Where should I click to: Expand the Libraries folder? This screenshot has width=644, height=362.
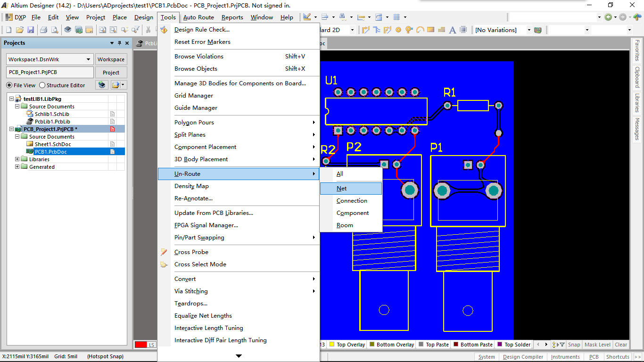coord(17,159)
